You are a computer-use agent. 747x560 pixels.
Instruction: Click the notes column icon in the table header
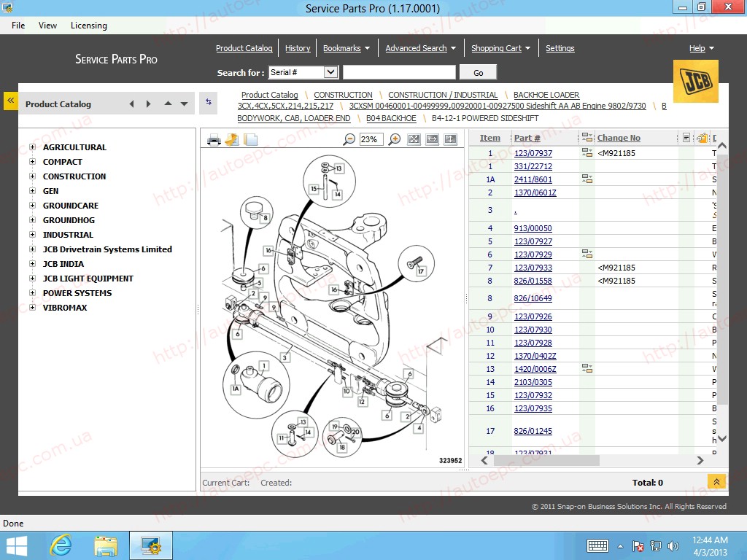click(x=686, y=138)
